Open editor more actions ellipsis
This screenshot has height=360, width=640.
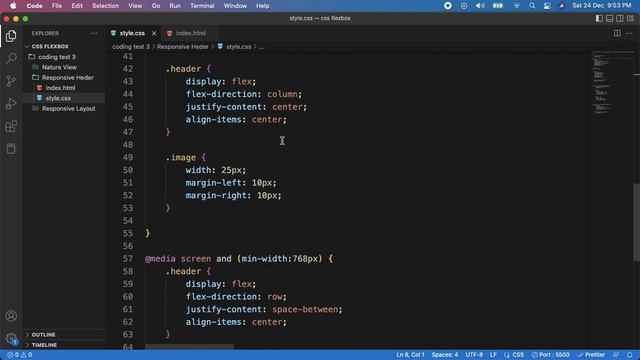[x=629, y=33]
